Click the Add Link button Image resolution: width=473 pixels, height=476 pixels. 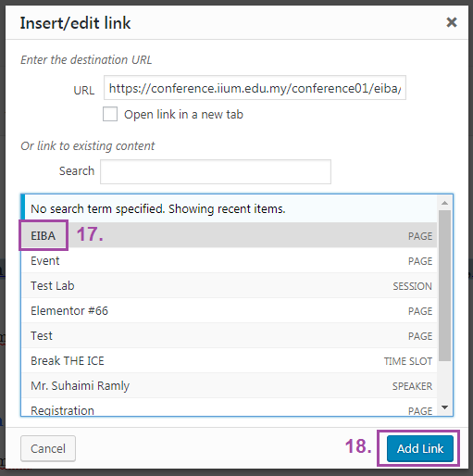coord(420,448)
